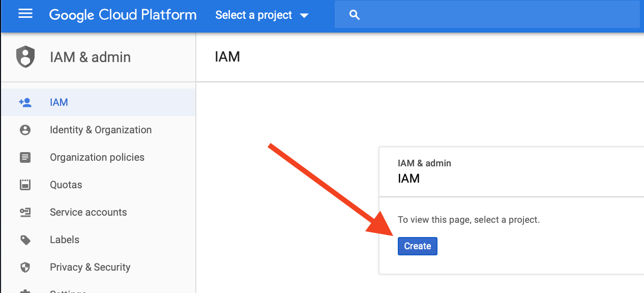Image resolution: width=644 pixels, height=293 pixels.
Task: Open the hamburger navigation menu
Action: [x=25, y=14]
